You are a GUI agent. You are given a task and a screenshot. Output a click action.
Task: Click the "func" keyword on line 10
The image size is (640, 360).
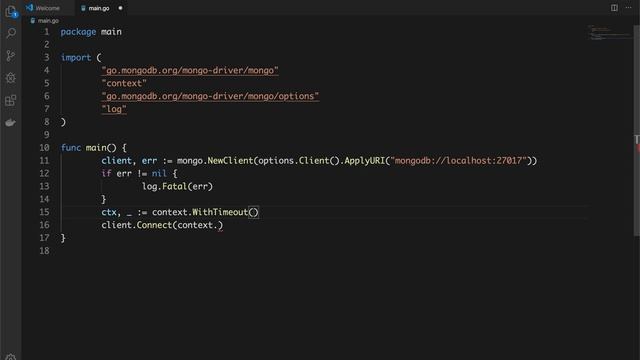[x=71, y=148]
